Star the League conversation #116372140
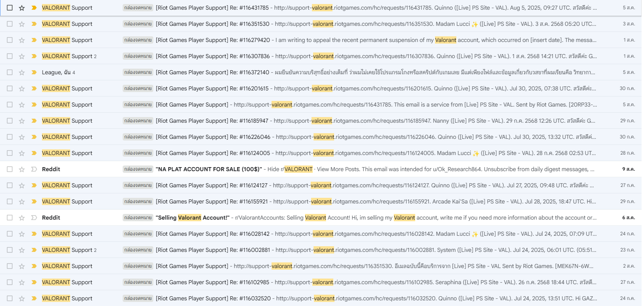Image resolution: width=644 pixels, height=306 pixels. tap(22, 72)
